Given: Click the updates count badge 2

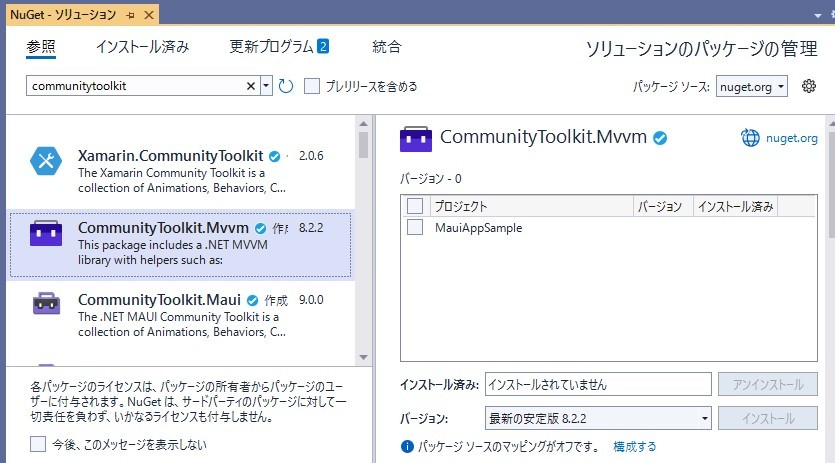Looking at the screenshot, I should (x=323, y=46).
